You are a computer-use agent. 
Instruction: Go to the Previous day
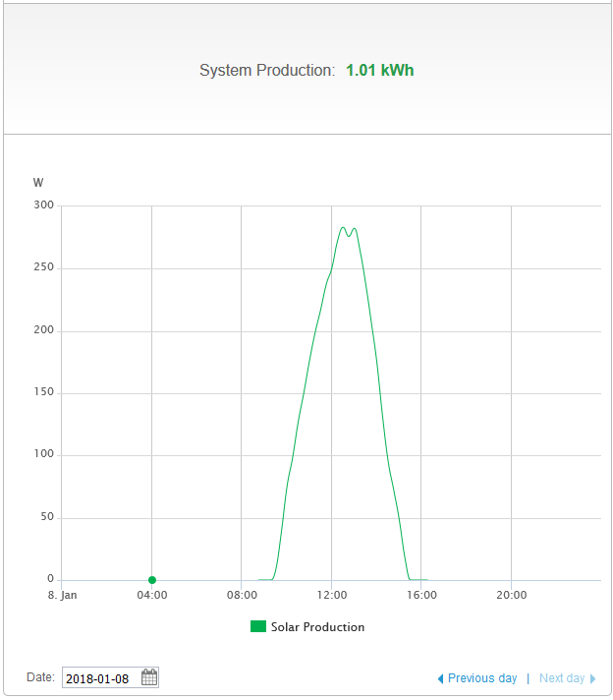[x=481, y=678]
